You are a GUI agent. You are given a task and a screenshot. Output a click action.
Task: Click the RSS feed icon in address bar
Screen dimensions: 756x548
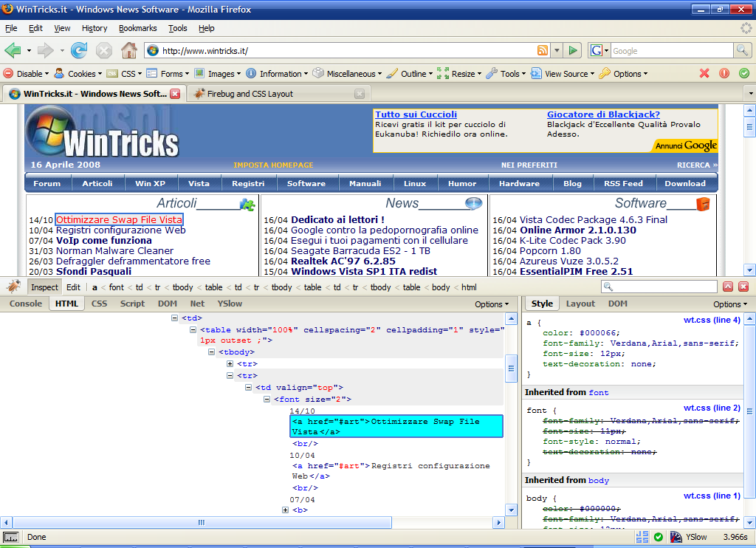click(x=543, y=50)
